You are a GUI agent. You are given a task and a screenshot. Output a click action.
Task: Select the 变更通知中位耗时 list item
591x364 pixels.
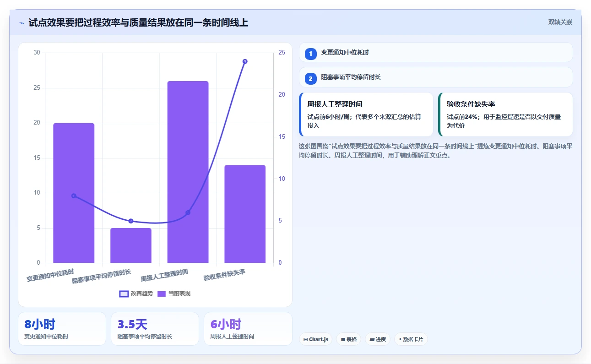pos(436,52)
